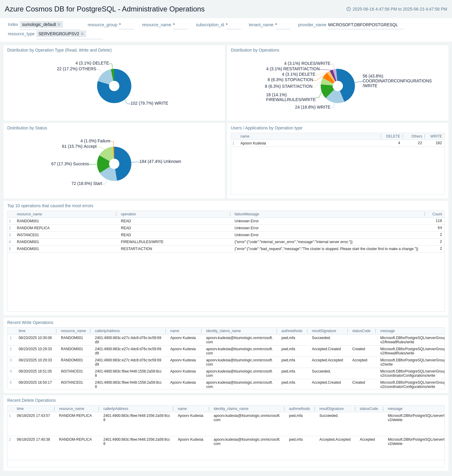Open Recent Delete Operations panel title
This screenshot has height=476, width=452.
pyautogui.click(x=31, y=400)
